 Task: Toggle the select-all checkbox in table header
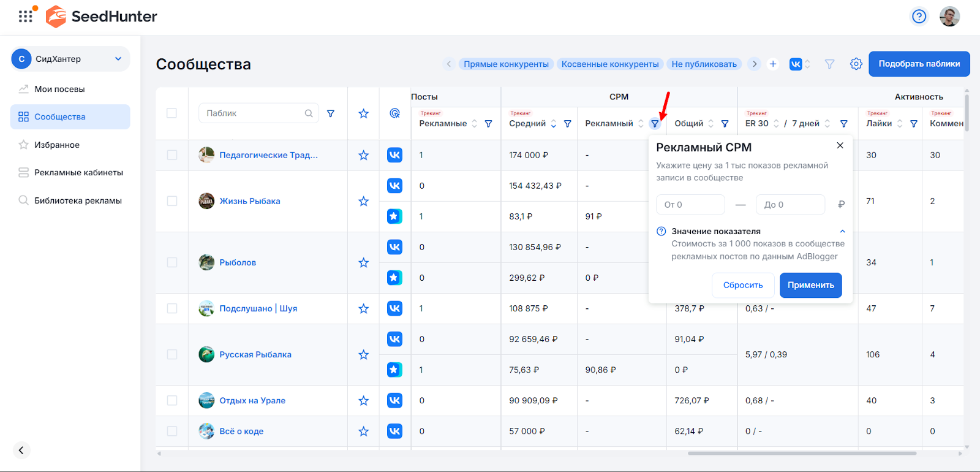[x=172, y=113]
